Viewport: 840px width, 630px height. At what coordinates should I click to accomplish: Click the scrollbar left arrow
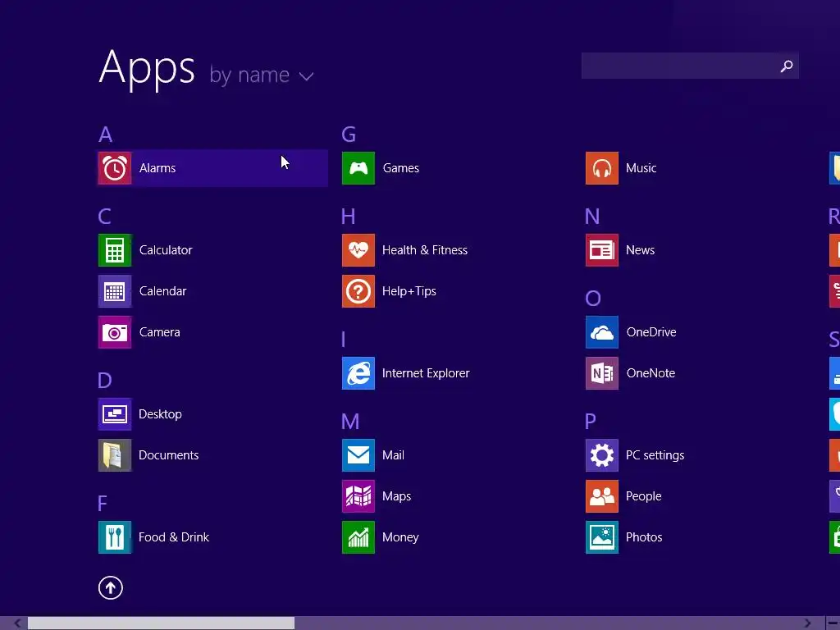pyautogui.click(x=17, y=623)
